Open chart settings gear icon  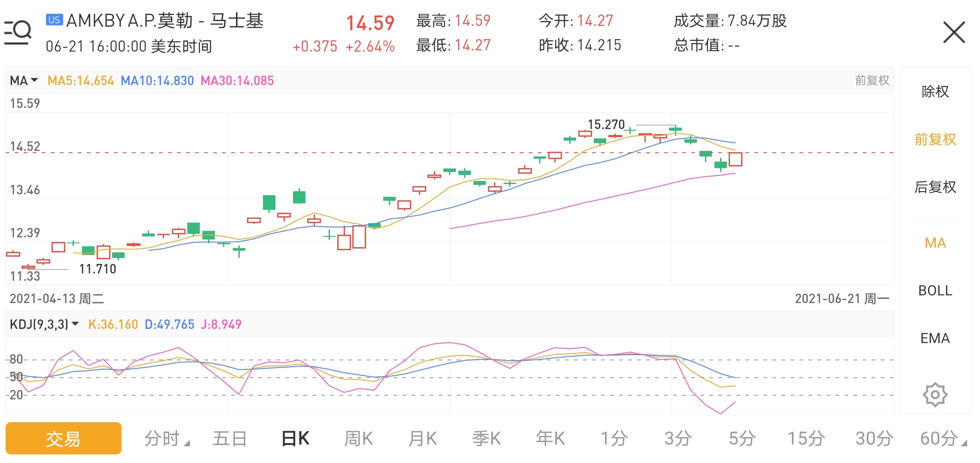(x=935, y=395)
